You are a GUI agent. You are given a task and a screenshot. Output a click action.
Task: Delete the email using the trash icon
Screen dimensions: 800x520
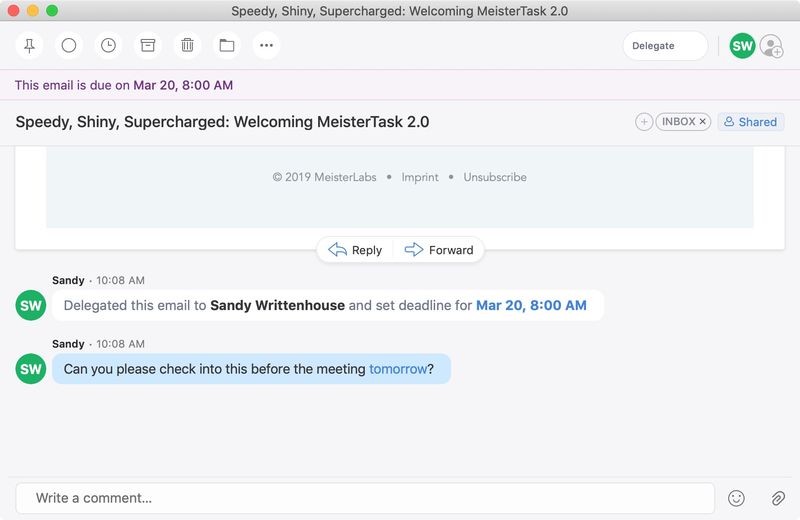187,46
